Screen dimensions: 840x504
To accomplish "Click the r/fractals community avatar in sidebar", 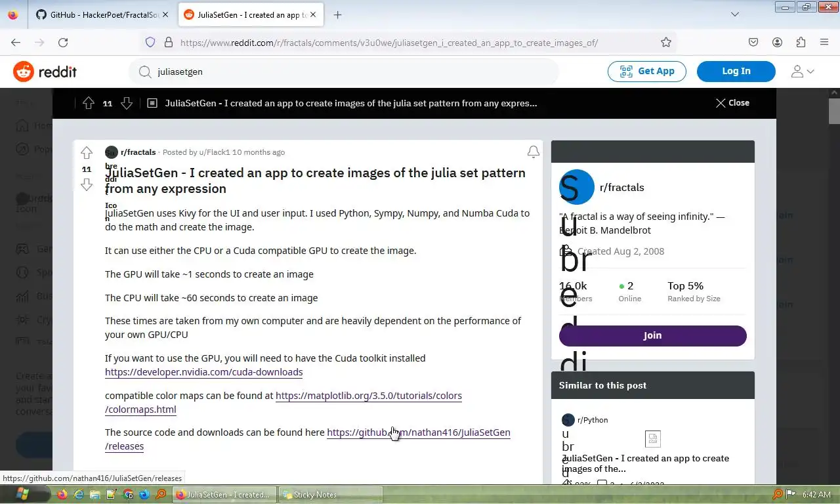I will pyautogui.click(x=576, y=187).
